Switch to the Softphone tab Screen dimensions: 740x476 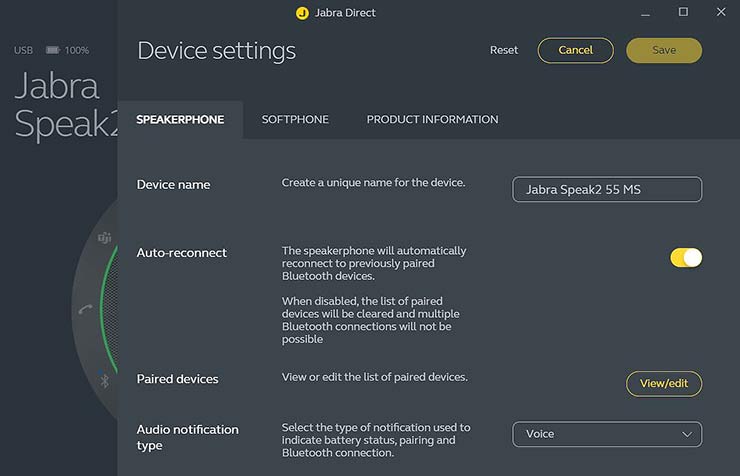click(x=295, y=120)
